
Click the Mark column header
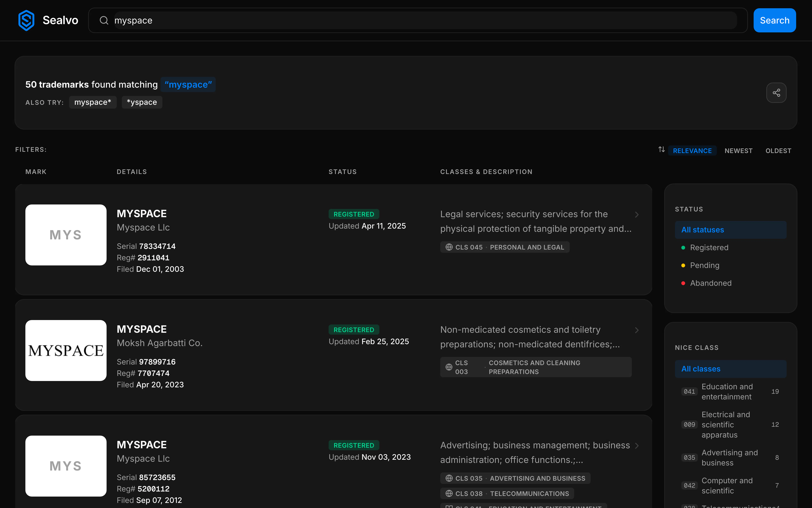(x=36, y=172)
